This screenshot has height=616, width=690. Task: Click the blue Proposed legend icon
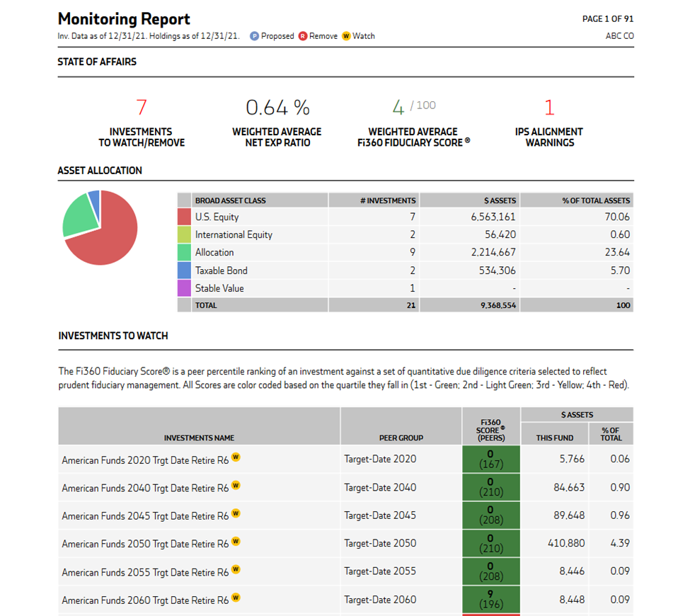click(255, 36)
